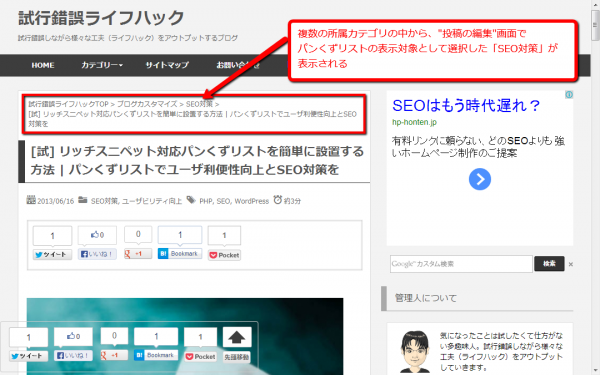
Task: Click the up arrow 先頭移動 icon
Action: (237, 337)
